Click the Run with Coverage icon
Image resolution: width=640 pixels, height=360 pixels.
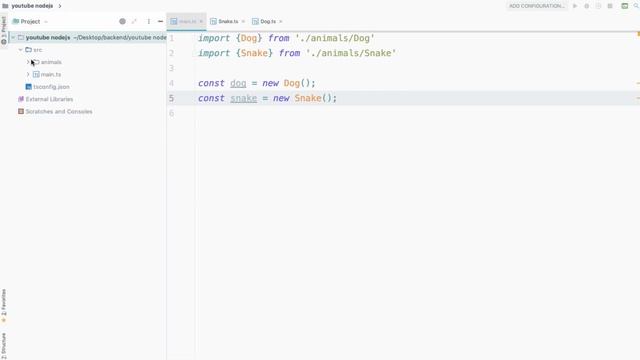point(598,6)
